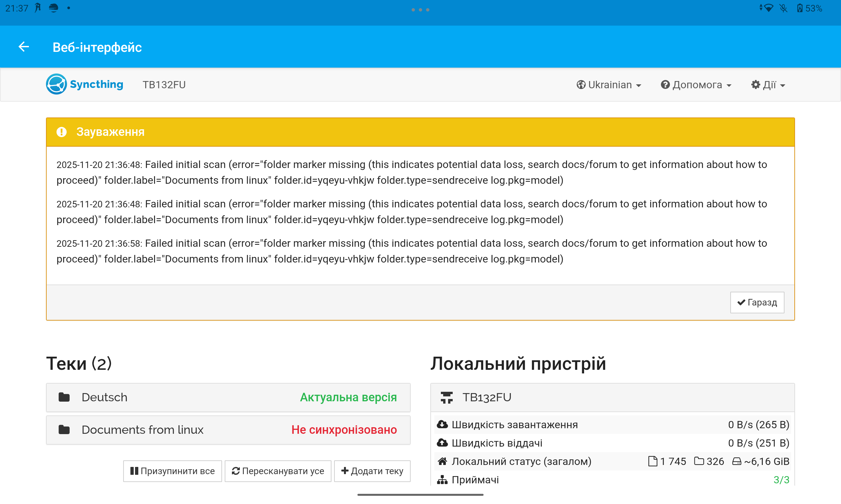Click the Syncthing logo icon
The height and width of the screenshot is (504, 841).
pos(56,84)
